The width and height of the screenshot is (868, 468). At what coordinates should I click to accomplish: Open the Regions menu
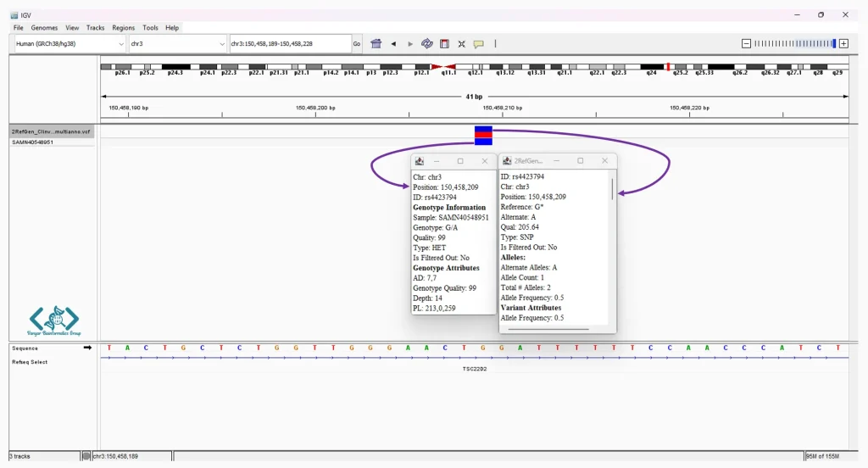pos(123,28)
